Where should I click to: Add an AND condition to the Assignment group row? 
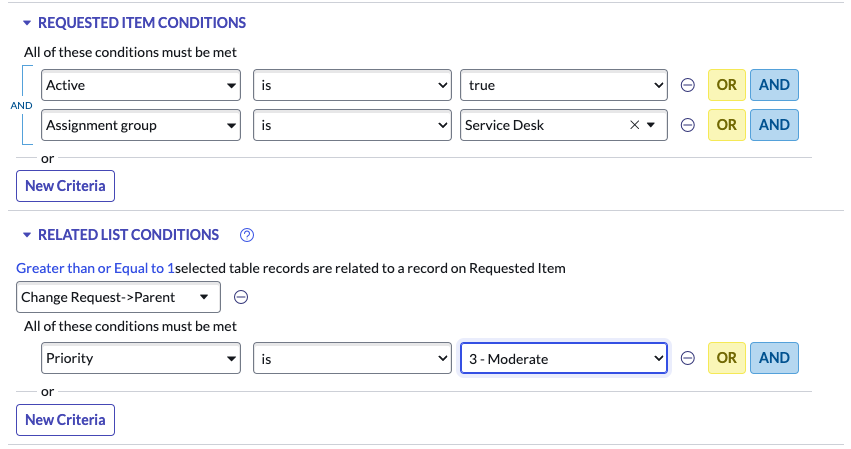pyautogui.click(x=774, y=125)
